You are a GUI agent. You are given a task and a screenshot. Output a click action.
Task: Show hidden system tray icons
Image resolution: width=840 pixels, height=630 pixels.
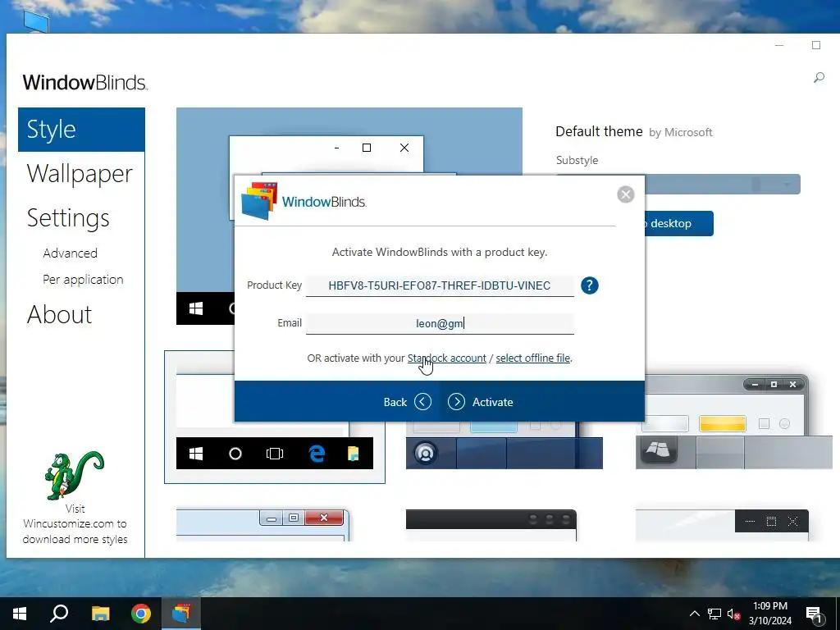coord(694,614)
